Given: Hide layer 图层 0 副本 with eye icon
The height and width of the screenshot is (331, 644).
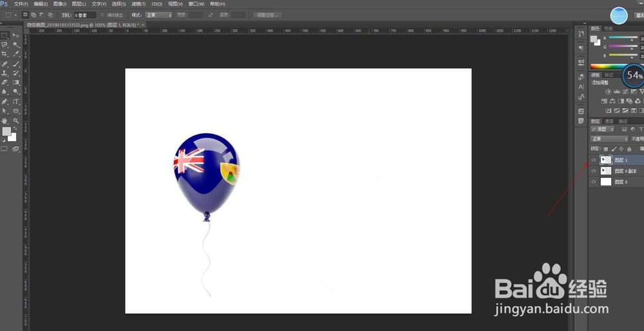Looking at the screenshot, I should [x=594, y=171].
